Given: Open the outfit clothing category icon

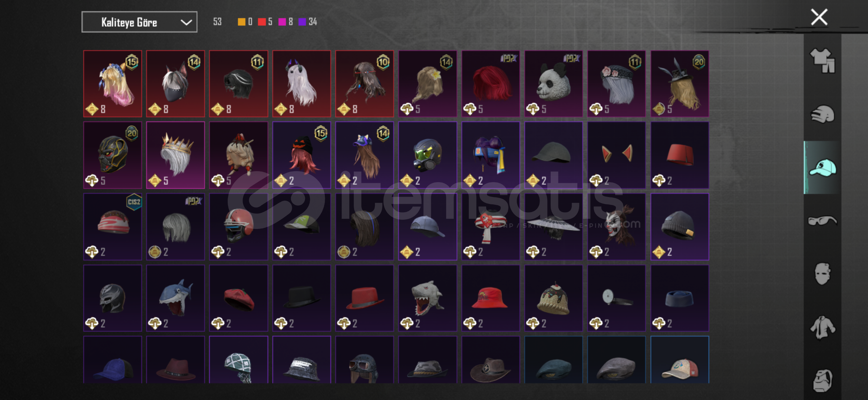Looking at the screenshot, I should click(x=822, y=61).
